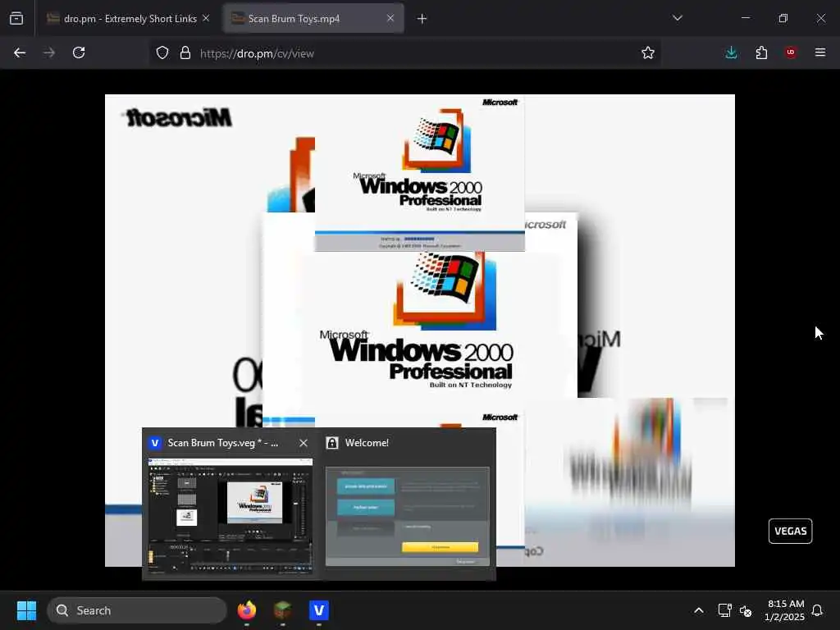Open the muted volume tray icon
This screenshot has height=630, width=840.
tap(745, 610)
